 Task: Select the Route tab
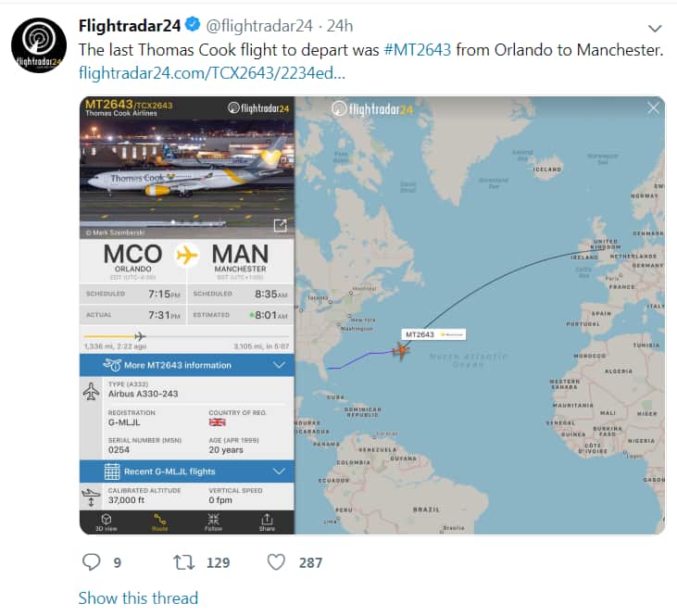point(160,522)
